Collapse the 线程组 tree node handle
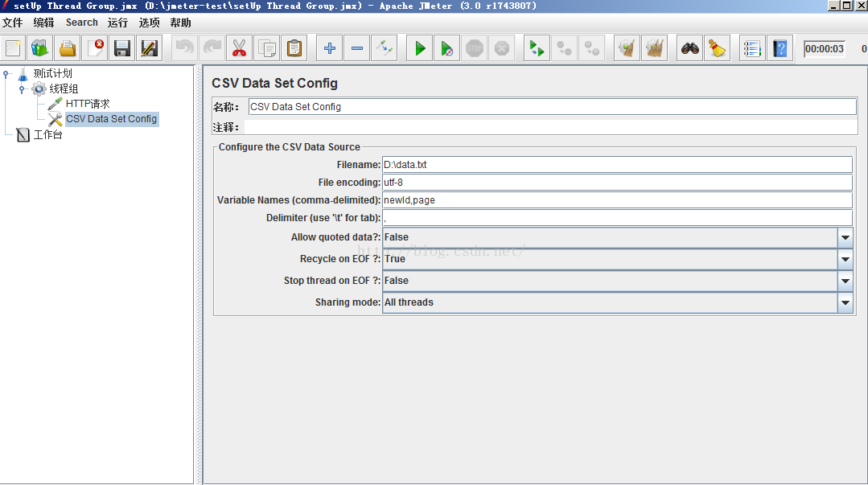The height and width of the screenshot is (485, 868). (x=22, y=88)
